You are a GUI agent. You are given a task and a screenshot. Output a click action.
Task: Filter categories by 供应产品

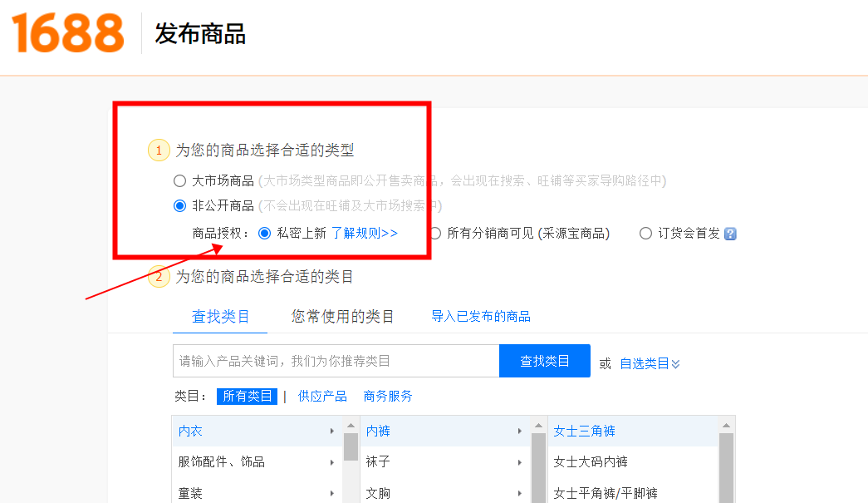pyautogui.click(x=322, y=396)
